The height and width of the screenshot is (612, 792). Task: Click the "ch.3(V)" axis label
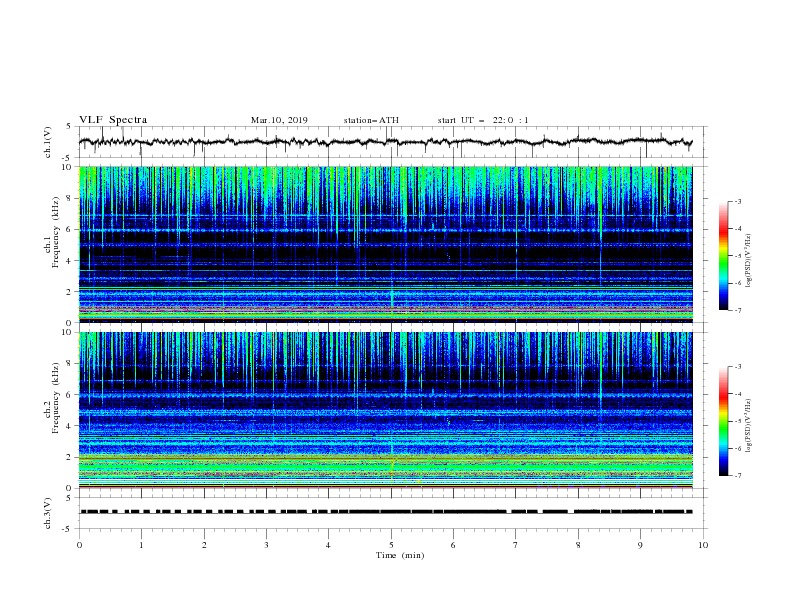coord(48,513)
